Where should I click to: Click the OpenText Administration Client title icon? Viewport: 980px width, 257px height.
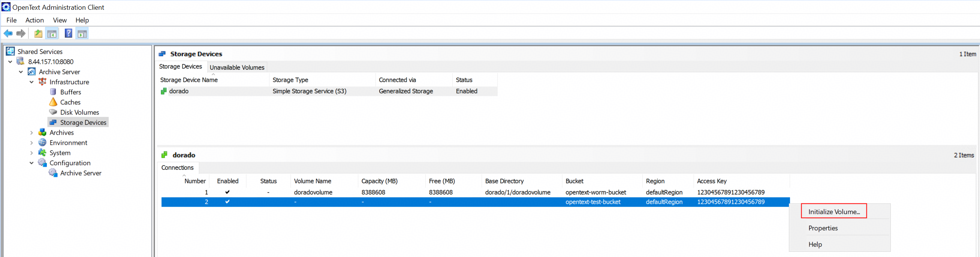click(x=6, y=7)
